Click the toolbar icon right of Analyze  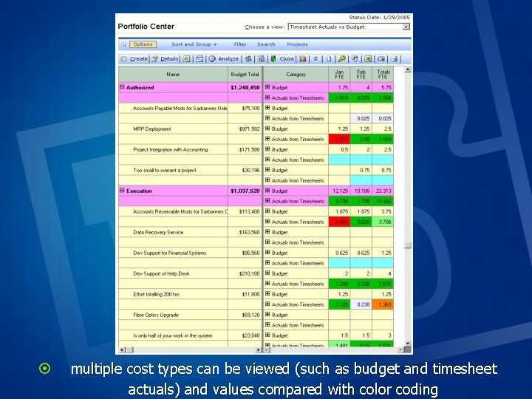tap(248, 58)
